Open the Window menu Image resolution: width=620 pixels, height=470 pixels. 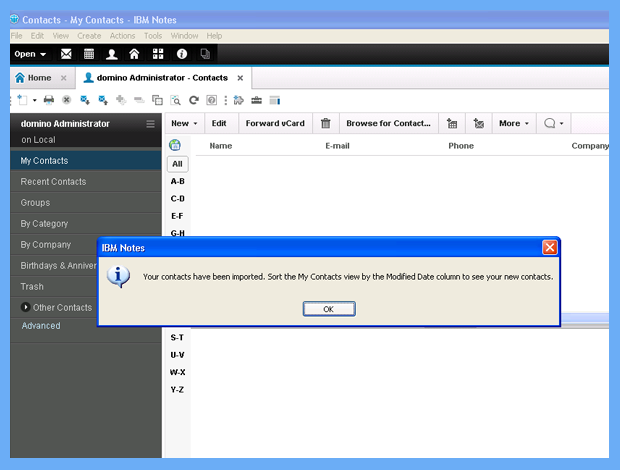[x=184, y=36]
